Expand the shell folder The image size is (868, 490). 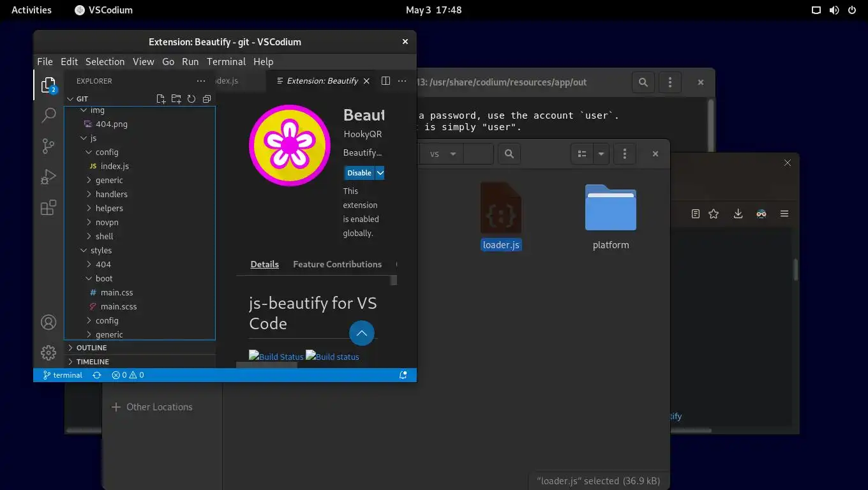click(104, 236)
